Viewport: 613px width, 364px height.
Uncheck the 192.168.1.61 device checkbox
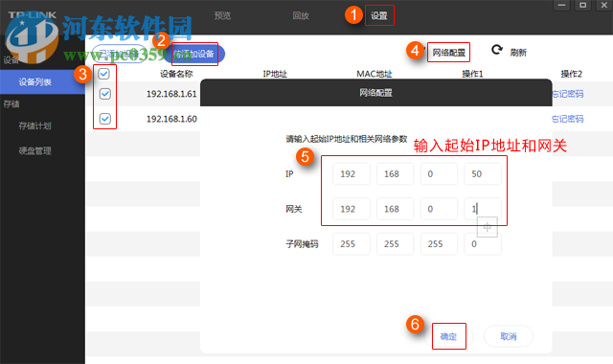point(105,94)
